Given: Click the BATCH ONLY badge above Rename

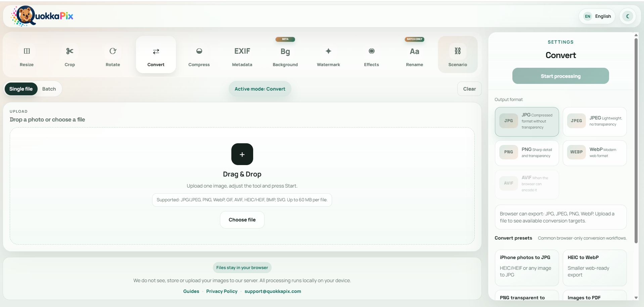Looking at the screenshot, I should point(414,39).
